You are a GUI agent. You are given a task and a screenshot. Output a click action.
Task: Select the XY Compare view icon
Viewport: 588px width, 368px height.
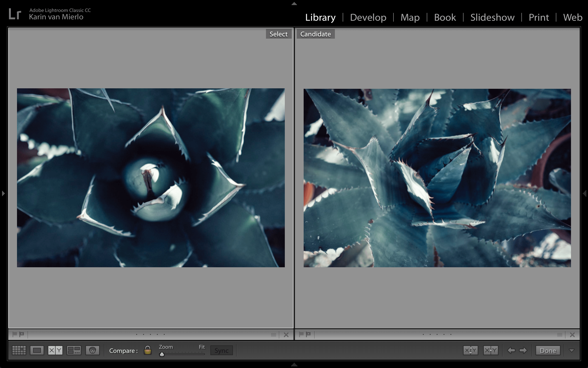point(55,350)
